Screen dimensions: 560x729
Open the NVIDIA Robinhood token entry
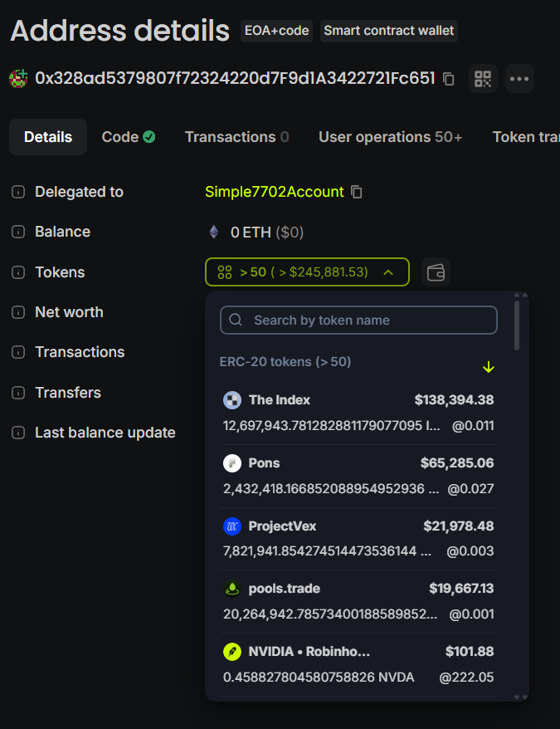358,664
